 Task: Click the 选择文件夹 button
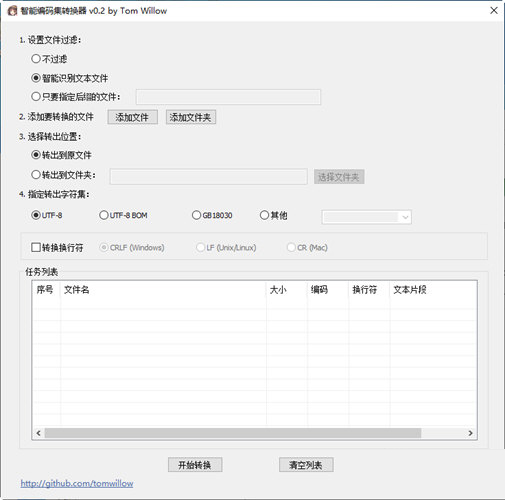click(339, 177)
